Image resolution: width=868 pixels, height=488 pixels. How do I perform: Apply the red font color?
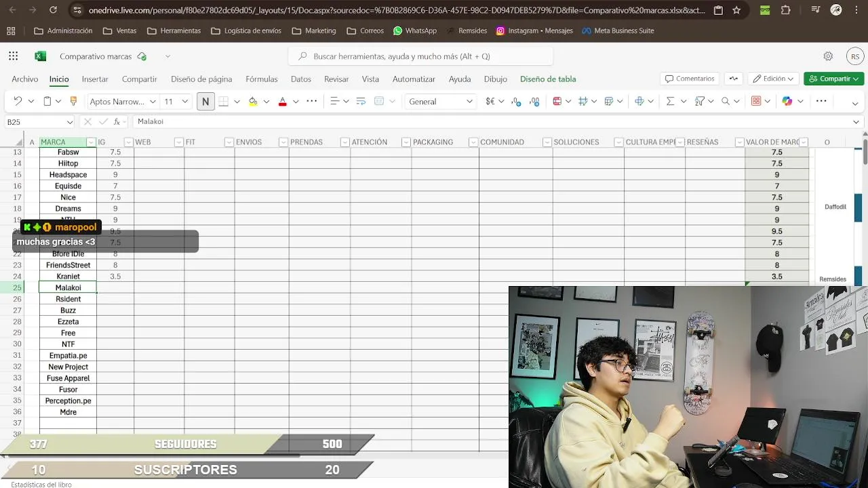[282, 101]
